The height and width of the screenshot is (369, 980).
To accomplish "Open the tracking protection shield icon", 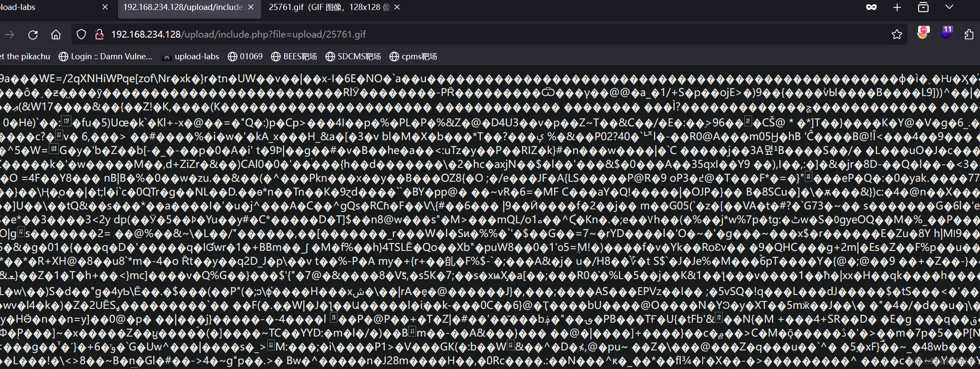I will (x=81, y=35).
